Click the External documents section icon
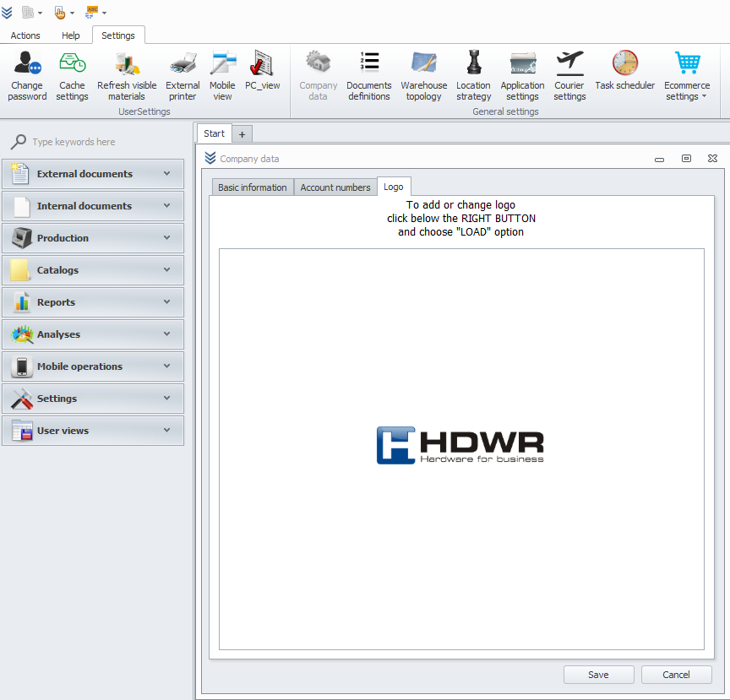Image resolution: width=730 pixels, height=700 pixels. click(20, 174)
